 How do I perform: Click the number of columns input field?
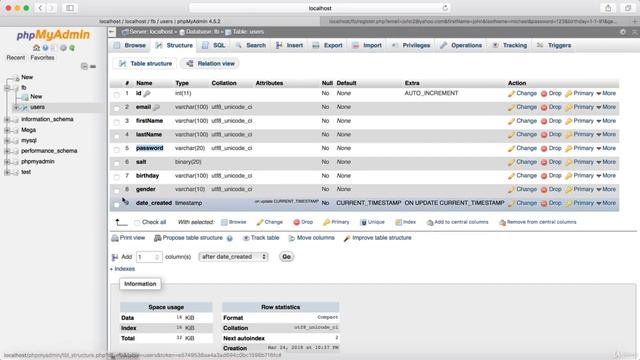[x=149, y=257]
